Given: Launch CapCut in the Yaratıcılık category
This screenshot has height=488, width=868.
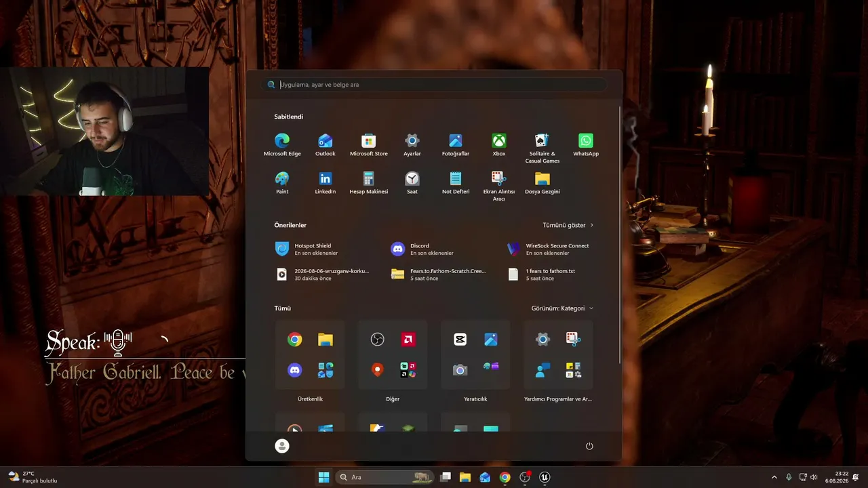Looking at the screenshot, I should pyautogui.click(x=460, y=340).
